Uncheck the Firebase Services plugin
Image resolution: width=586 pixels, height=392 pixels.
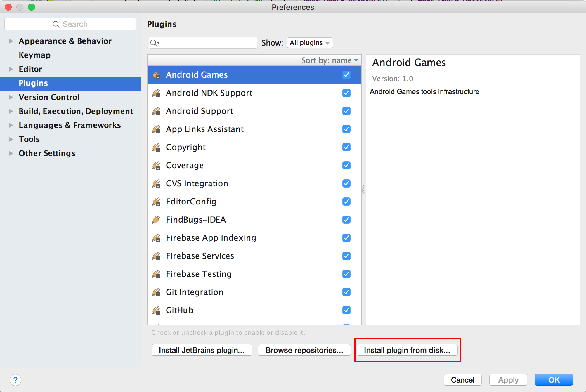coord(346,256)
